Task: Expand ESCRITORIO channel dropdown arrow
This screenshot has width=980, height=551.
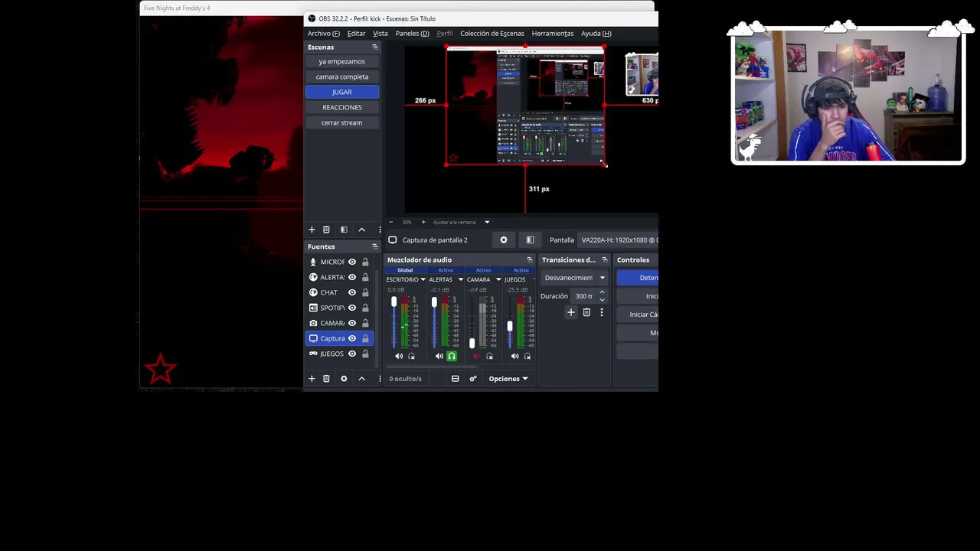Action: [423, 279]
